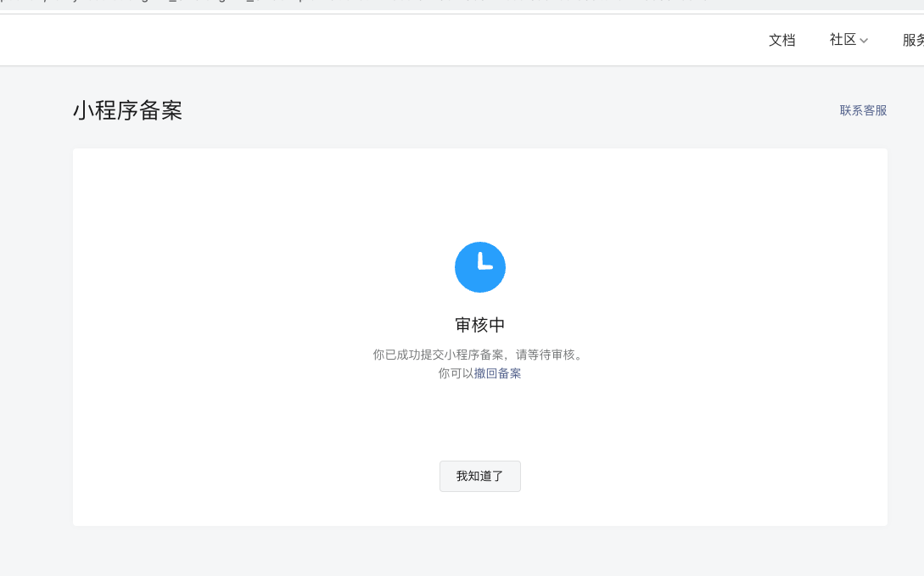Click the 撤回备案 link
Viewport: 924px width, 576px height.
[497, 373]
